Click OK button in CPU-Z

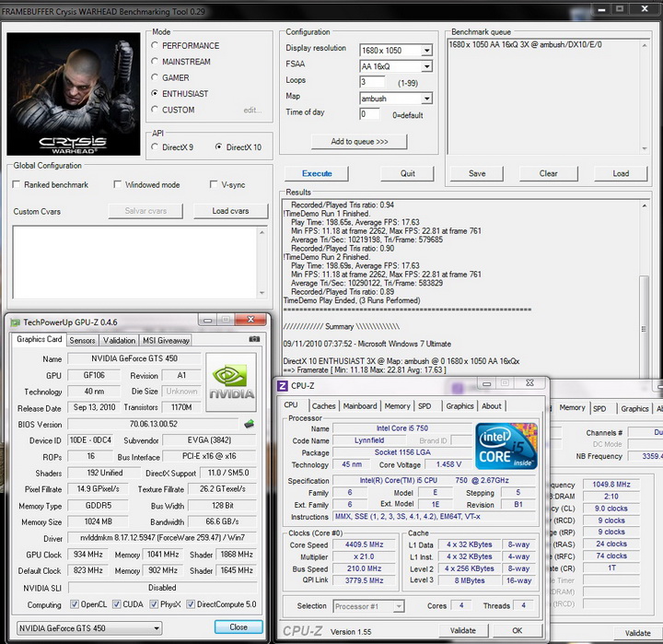pyautogui.click(x=518, y=630)
